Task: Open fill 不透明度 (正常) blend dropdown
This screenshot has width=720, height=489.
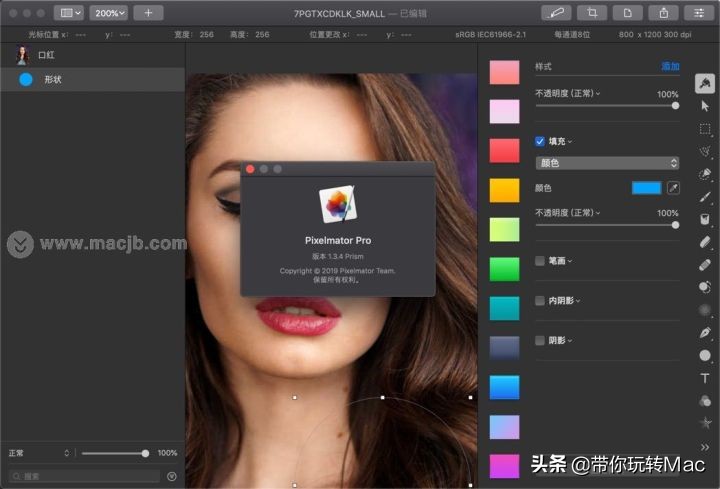Action: click(568, 213)
